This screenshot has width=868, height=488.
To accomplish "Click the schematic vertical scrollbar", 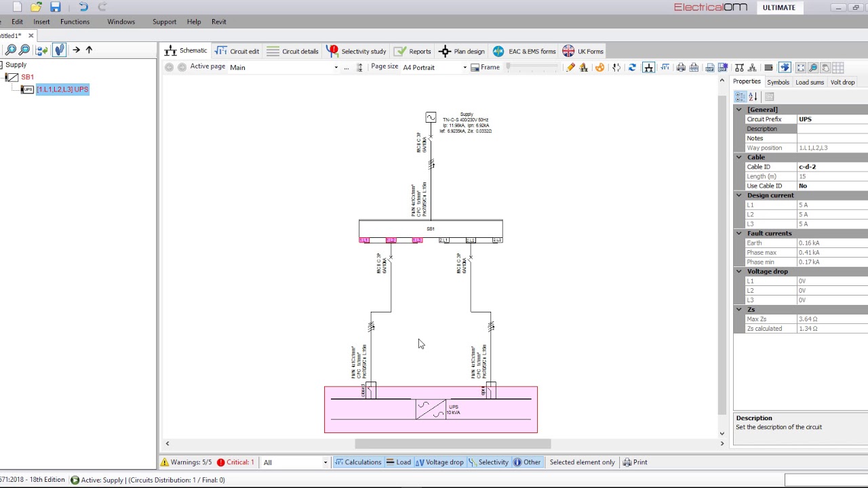I will [x=722, y=255].
